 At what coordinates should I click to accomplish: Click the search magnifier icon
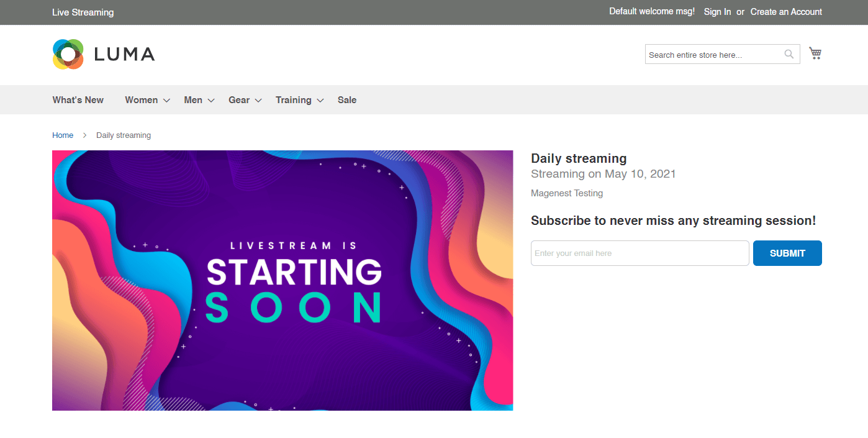coord(789,54)
